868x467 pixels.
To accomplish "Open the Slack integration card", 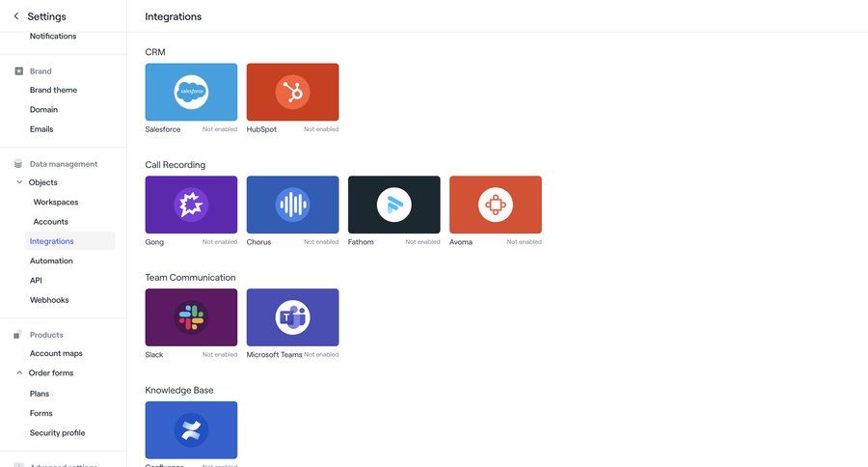I will 191,317.
